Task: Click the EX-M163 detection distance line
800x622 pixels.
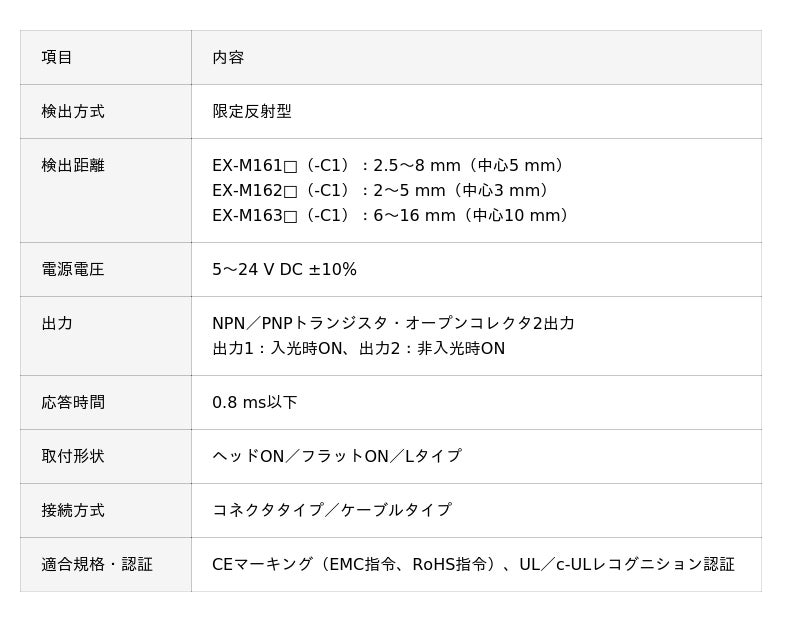Action: point(391,215)
